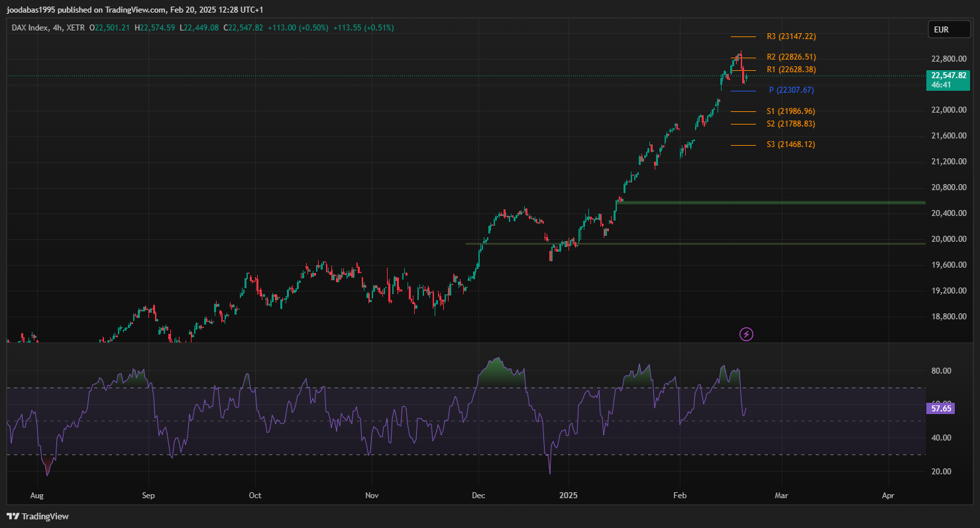
Task: Select the S2 (21788.83) support label
Action: 791,124
